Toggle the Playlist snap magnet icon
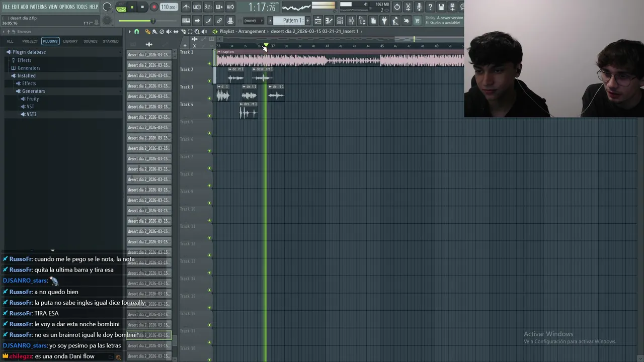 (137, 32)
